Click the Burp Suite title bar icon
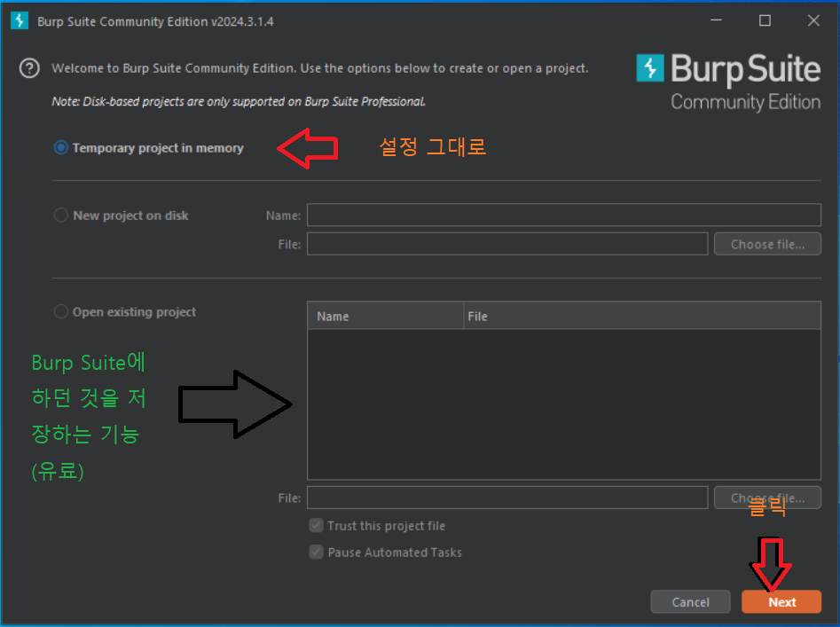 (20, 21)
